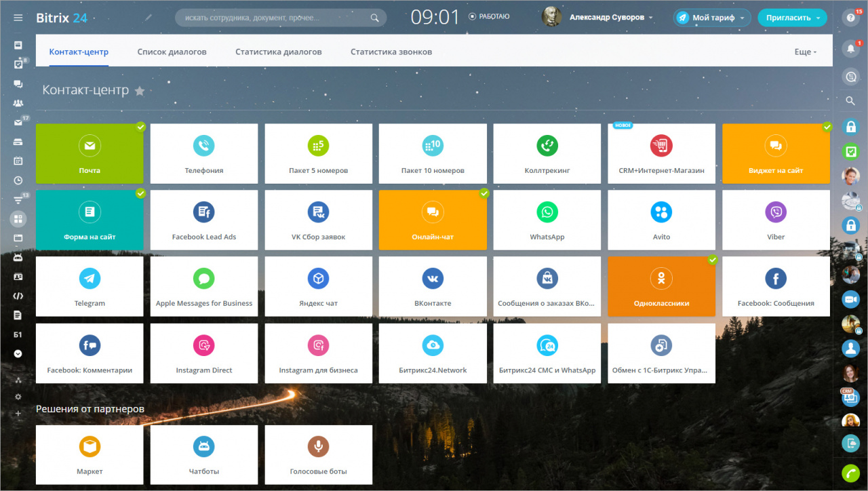Open the Telegram channel tile

pos(90,286)
